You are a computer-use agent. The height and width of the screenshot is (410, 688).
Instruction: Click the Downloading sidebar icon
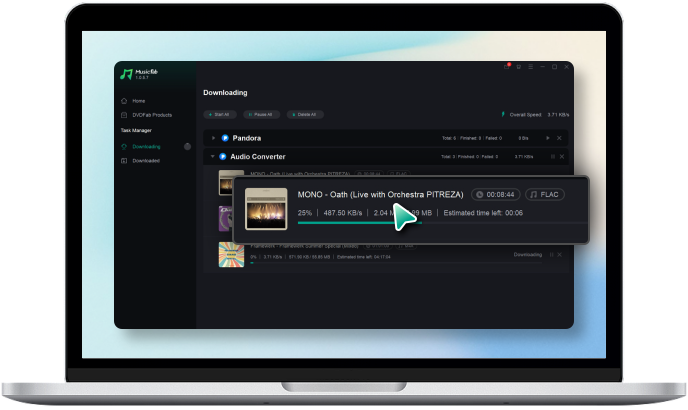[124, 147]
